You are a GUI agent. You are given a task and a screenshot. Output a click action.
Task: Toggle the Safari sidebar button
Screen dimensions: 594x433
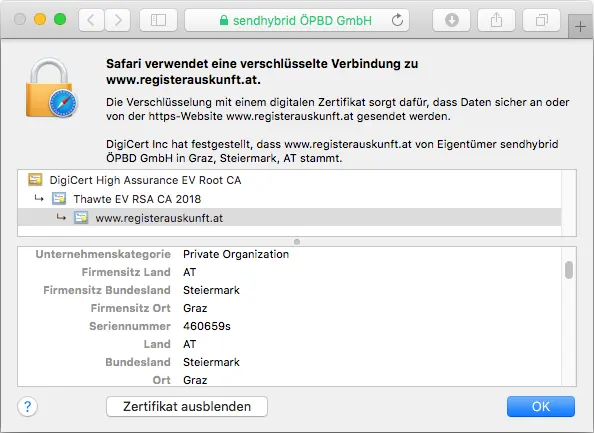158,20
